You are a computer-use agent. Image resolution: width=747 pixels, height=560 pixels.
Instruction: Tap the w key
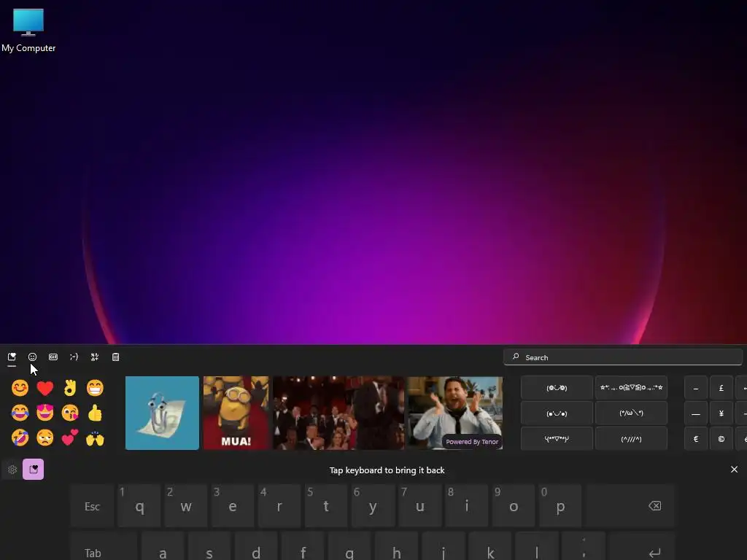coord(186,506)
